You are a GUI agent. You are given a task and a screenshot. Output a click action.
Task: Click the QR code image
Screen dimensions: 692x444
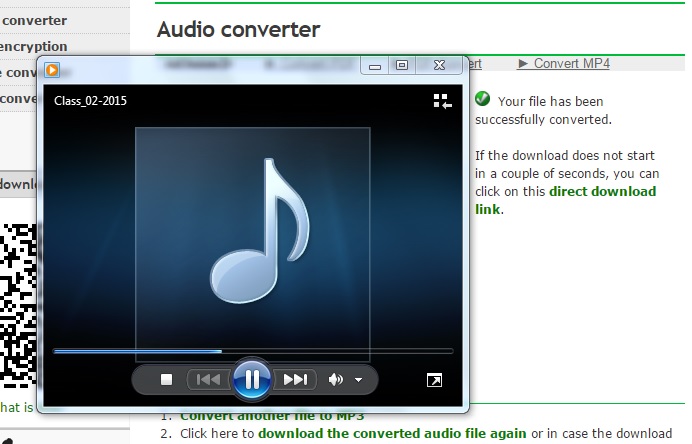click(19, 305)
